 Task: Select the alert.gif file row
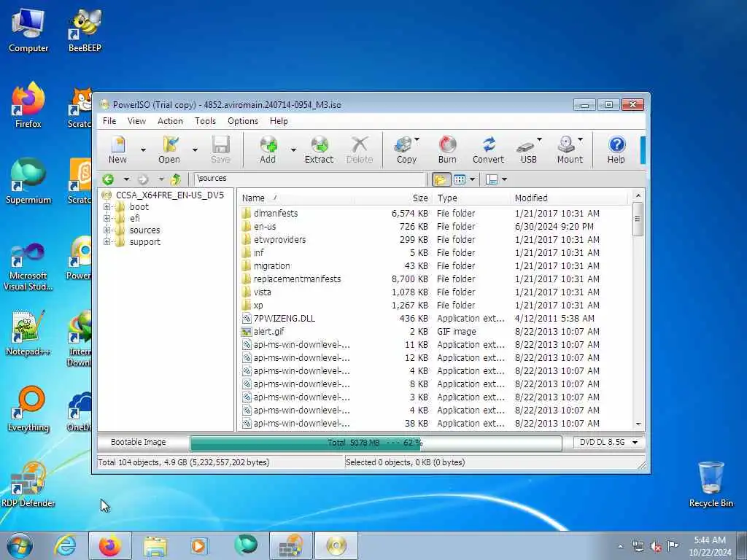pyautogui.click(x=435, y=332)
